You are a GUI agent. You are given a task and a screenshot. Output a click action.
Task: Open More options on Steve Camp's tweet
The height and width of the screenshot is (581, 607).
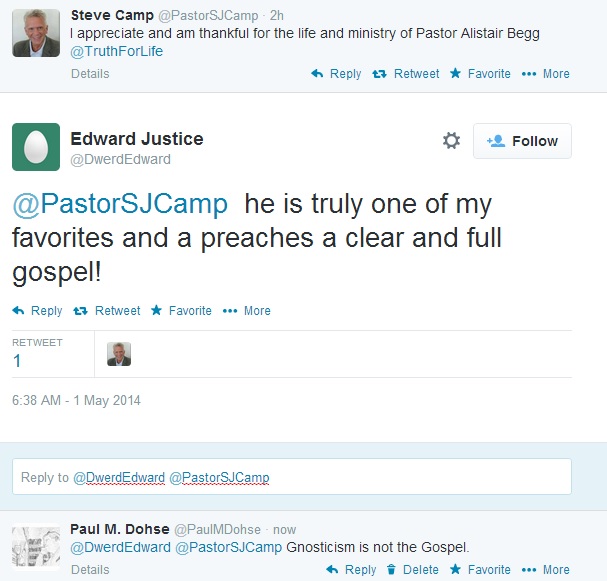click(545, 73)
